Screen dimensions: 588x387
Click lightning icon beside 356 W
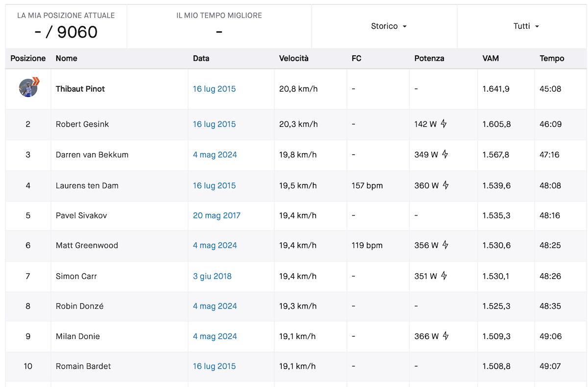coord(445,245)
